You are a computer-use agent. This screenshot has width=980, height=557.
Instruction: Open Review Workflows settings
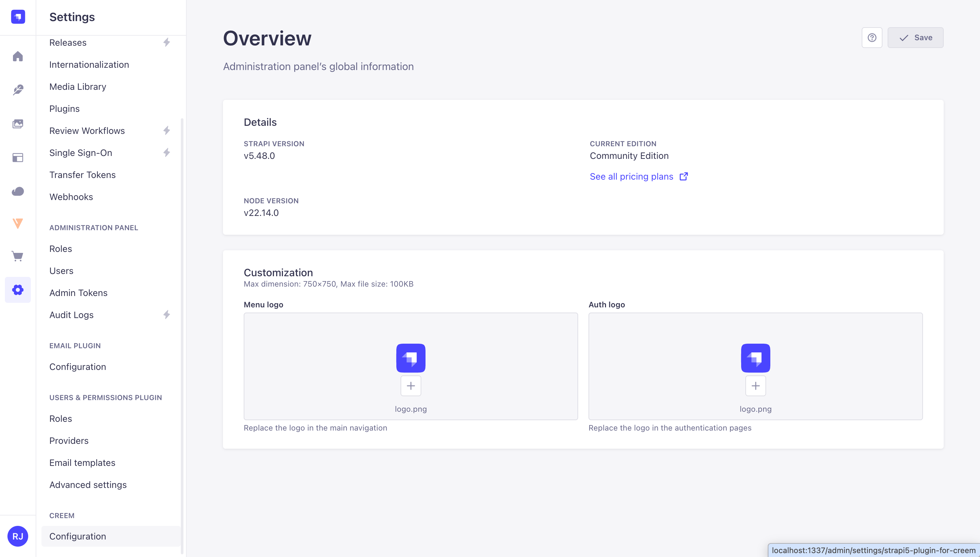click(x=87, y=130)
